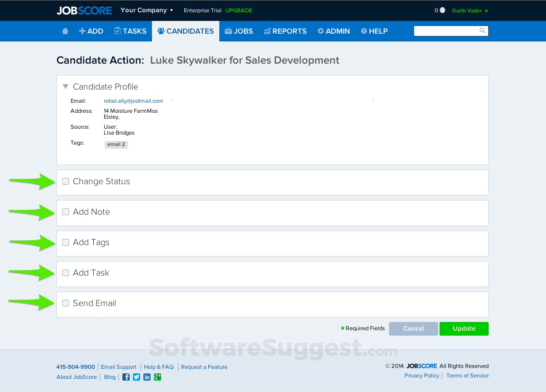The width and height of the screenshot is (546, 392).
Task: Open REPORTS via the chart icon
Action: pyautogui.click(x=267, y=31)
